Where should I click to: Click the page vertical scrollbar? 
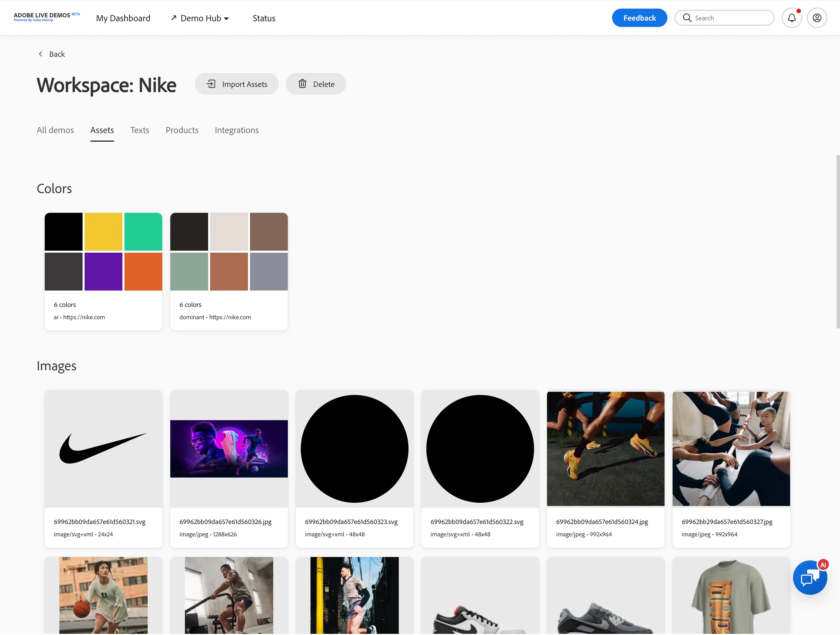click(x=838, y=241)
